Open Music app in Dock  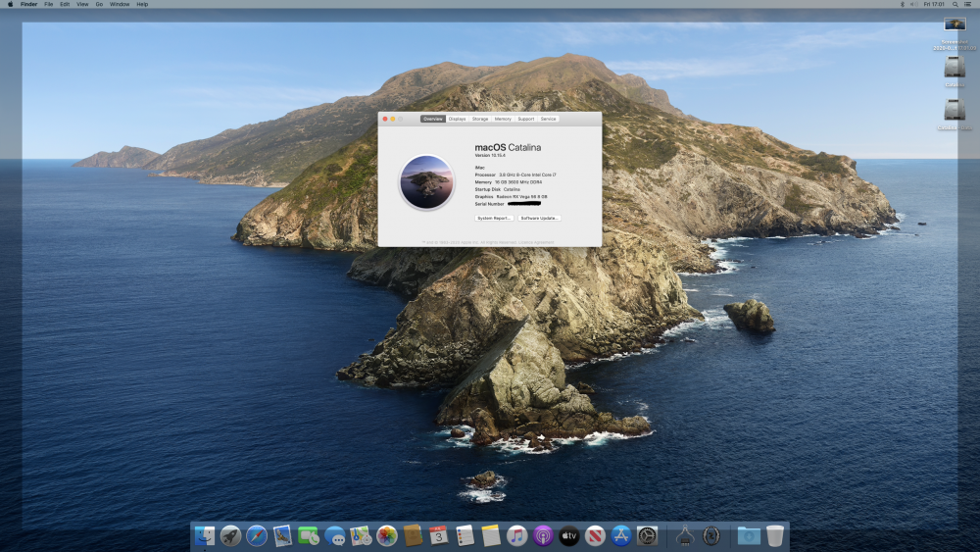516,535
